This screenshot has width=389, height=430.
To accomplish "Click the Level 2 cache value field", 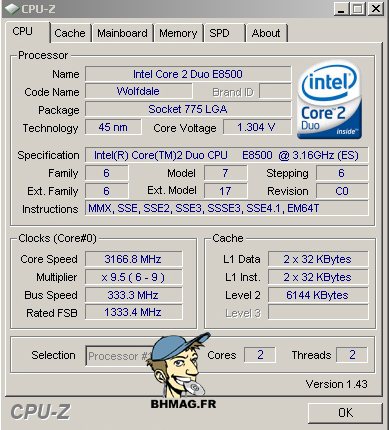I will coord(318,295).
